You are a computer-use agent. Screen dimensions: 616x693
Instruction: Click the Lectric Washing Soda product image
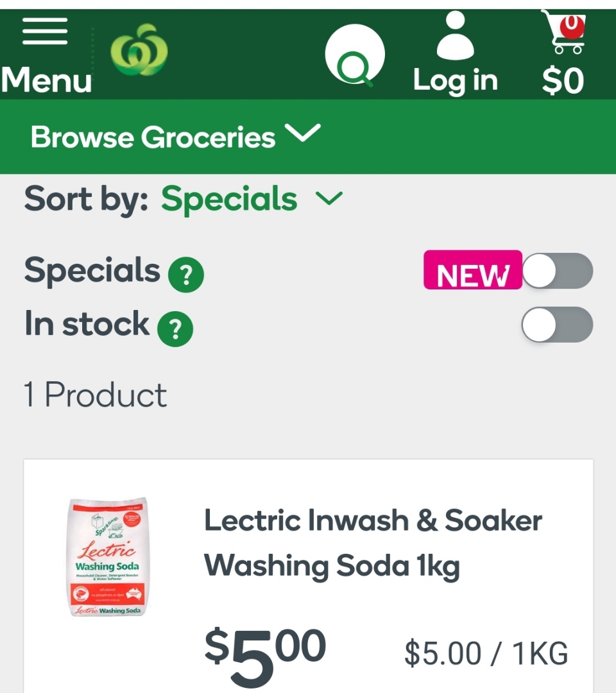107,557
